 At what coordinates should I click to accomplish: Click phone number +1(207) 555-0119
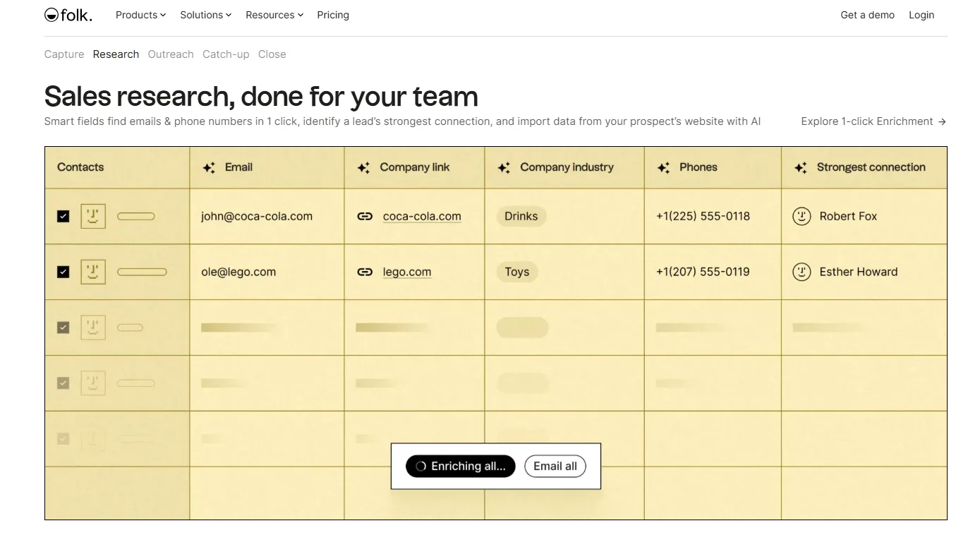703,272
